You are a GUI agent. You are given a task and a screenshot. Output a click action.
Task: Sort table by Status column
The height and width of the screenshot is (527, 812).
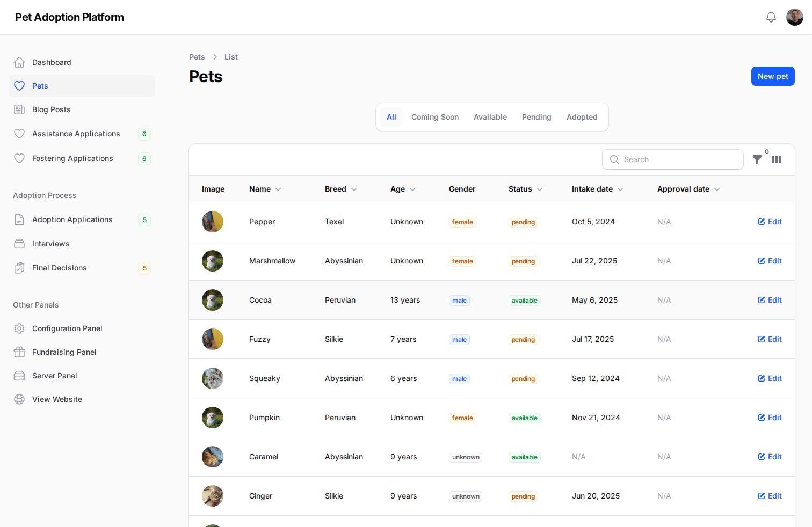[526, 189]
